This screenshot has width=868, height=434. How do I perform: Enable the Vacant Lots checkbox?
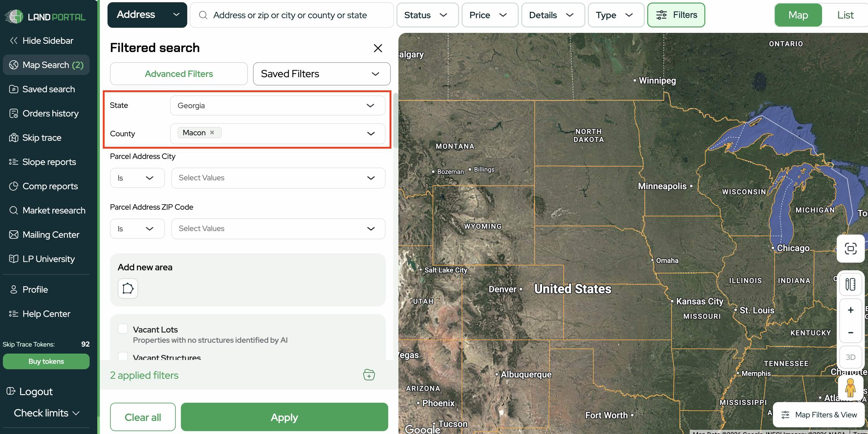pyautogui.click(x=122, y=329)
